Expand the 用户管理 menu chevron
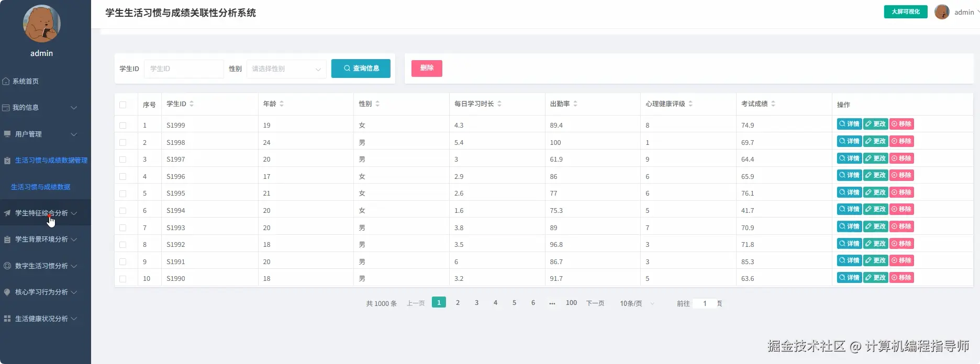The width and height of the screenshot is (980, 364). click(74, 134)
